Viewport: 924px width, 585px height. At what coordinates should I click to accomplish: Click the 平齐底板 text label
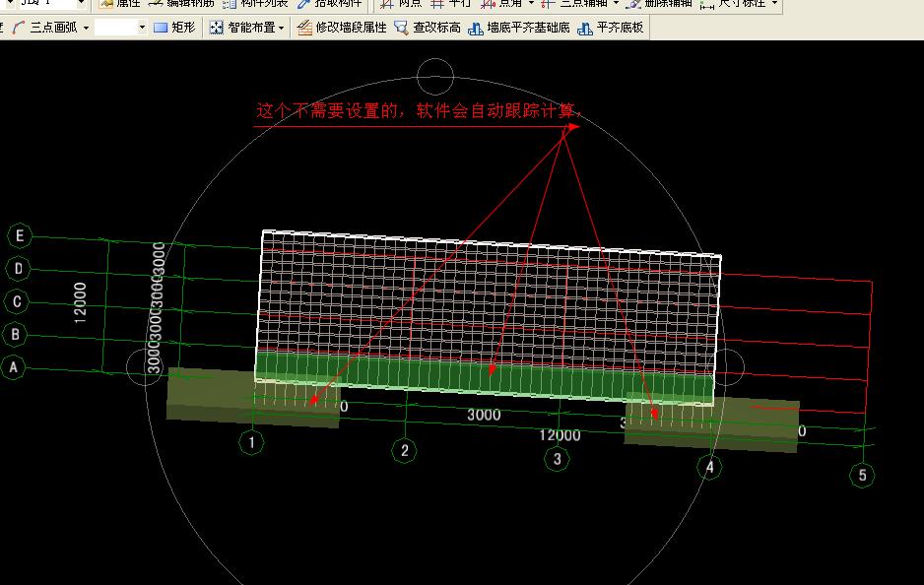[620, 28]
